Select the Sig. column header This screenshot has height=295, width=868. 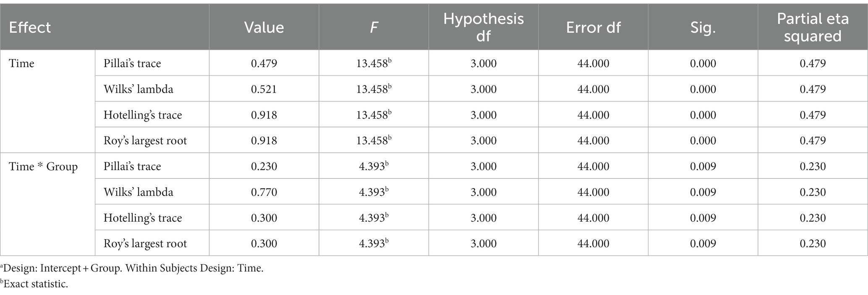pyautogui.click(x=703, y=28)
